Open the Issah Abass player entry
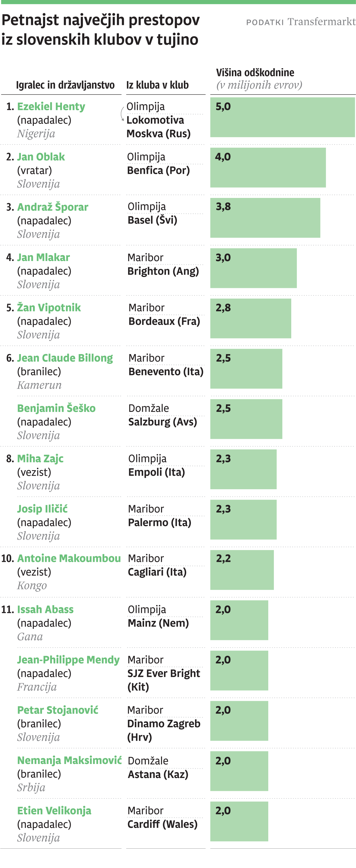This screenshot has height=868, width=356. (45, 609)
